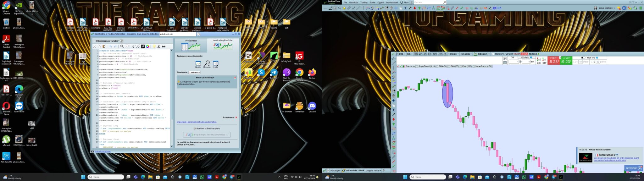Open the Windows Start button on left taskbar

tap(83, 177)
